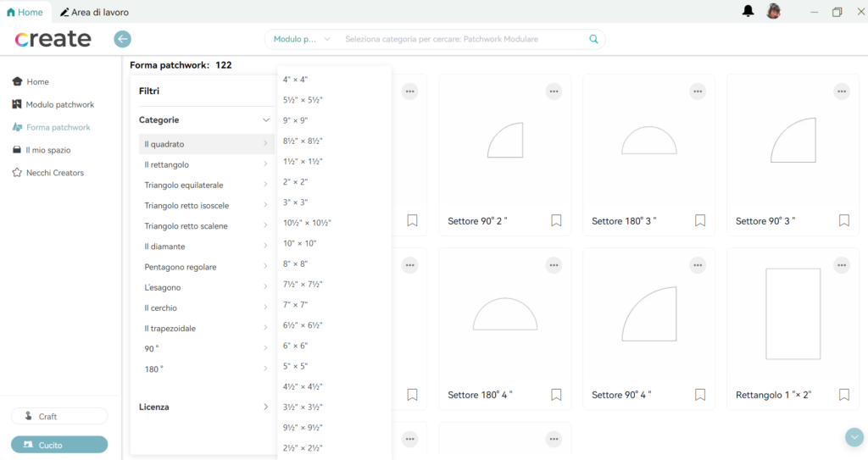Switch to the Area di lavoro tab

[94, 13]
